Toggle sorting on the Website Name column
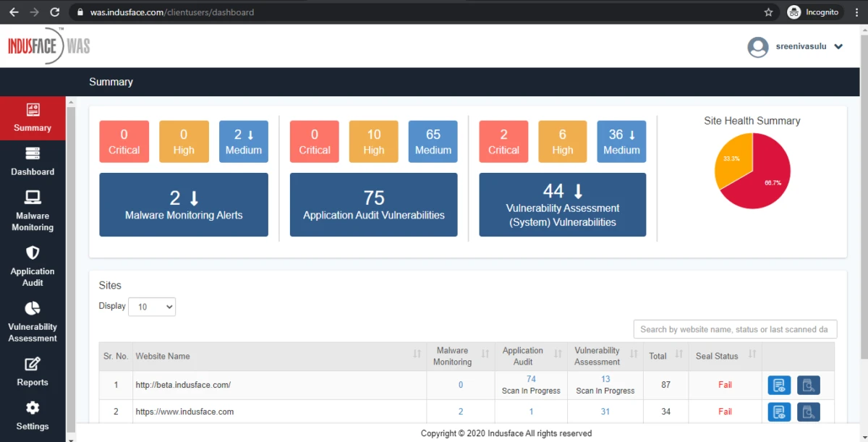868x442 pixels. click(416, 353)
